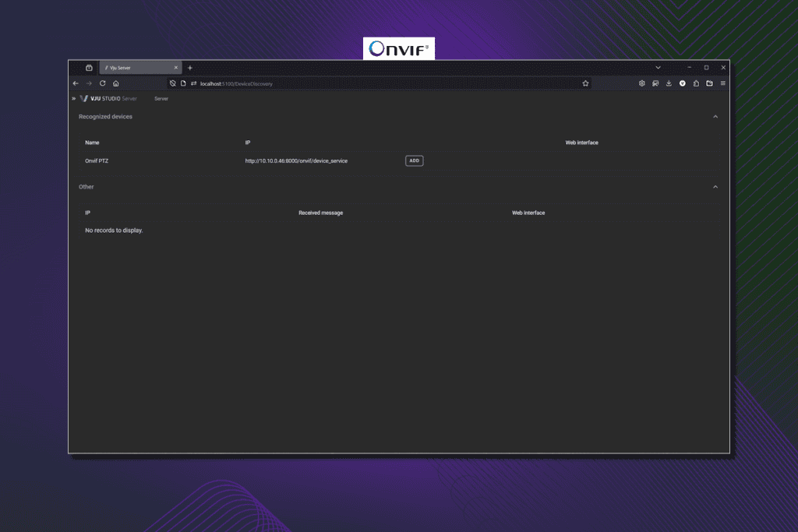Click the Onvif PTZ device name
This screenshot has height=532, width=798.
coord(97,160)
